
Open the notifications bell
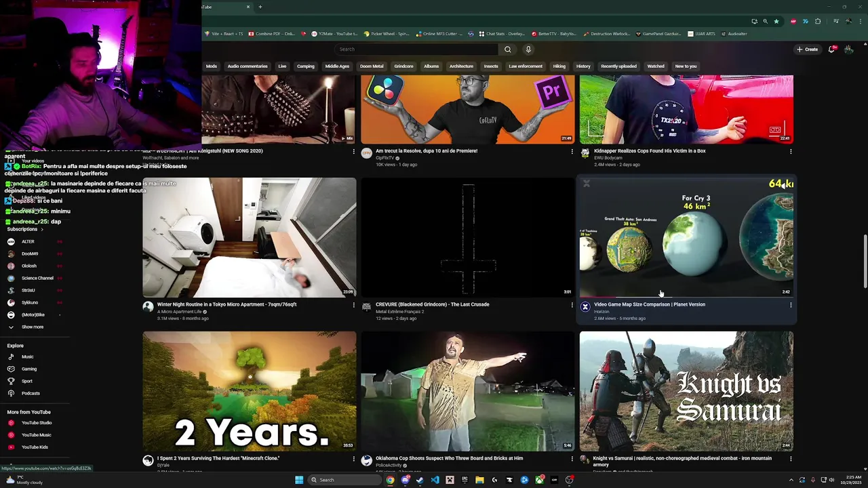(x=831, y=49)
